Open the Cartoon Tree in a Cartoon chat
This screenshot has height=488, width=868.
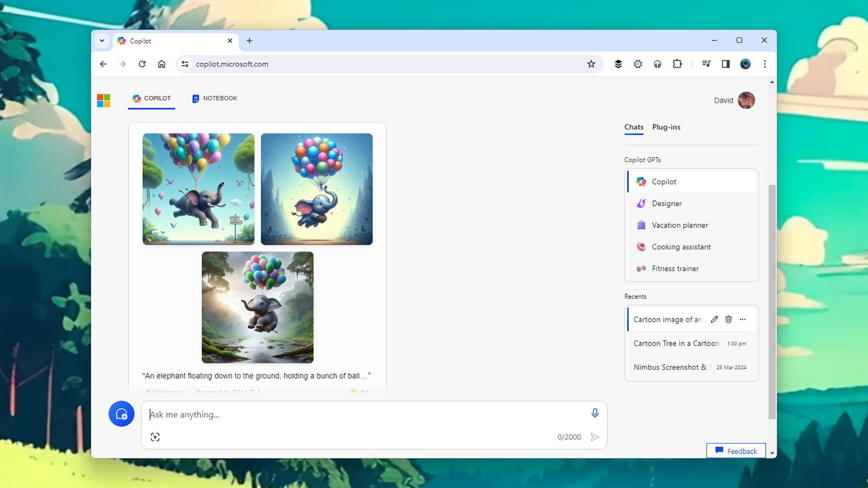pos(676,344)
